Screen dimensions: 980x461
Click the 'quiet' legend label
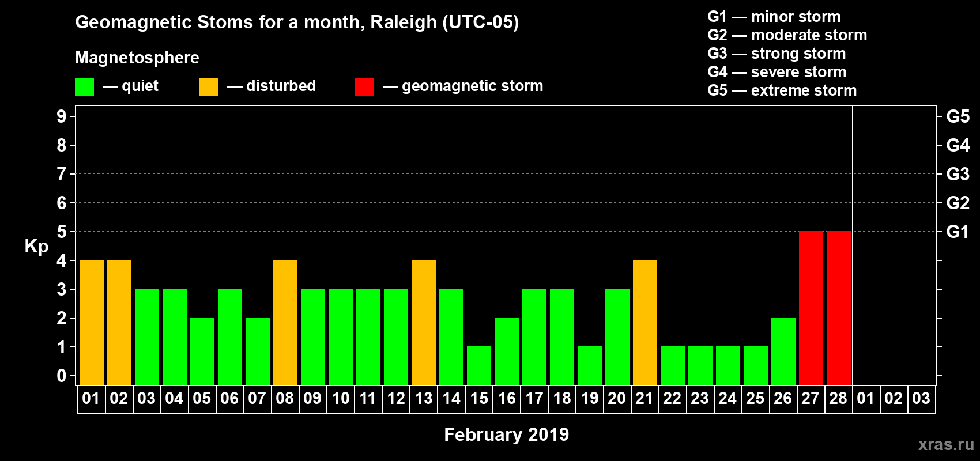pos(140,86)
